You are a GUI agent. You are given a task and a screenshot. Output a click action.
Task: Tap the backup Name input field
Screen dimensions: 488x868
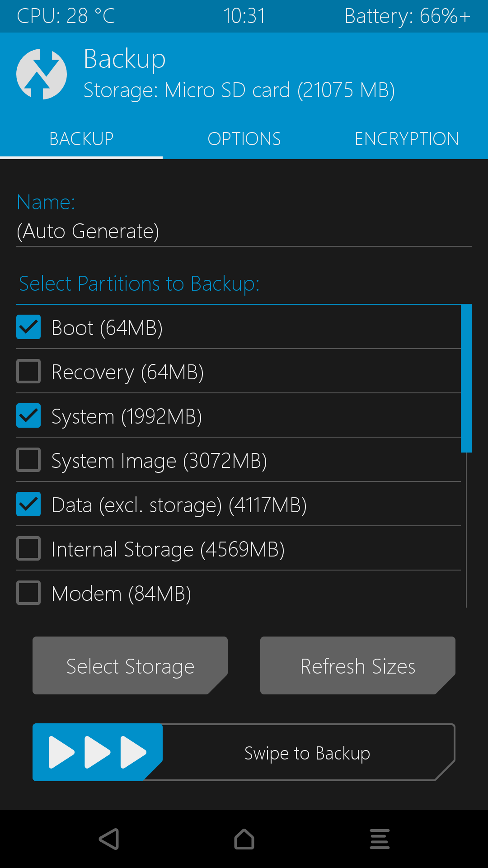[244, 231]
